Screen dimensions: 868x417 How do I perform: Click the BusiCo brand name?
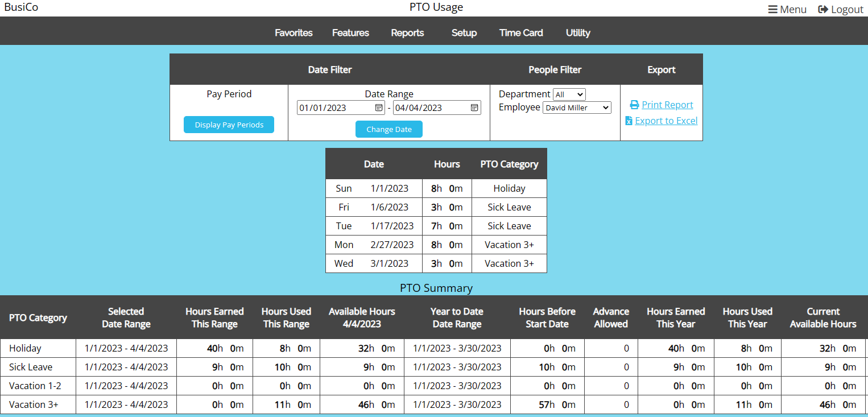(x=21, y=7)
